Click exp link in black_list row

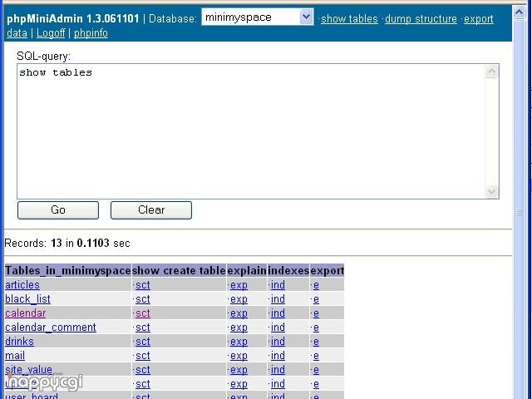(x=239, y=299)
